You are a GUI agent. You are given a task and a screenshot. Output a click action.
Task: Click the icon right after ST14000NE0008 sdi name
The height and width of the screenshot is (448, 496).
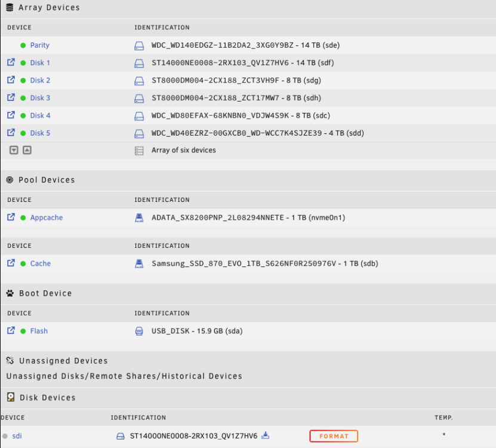[266, 435]
